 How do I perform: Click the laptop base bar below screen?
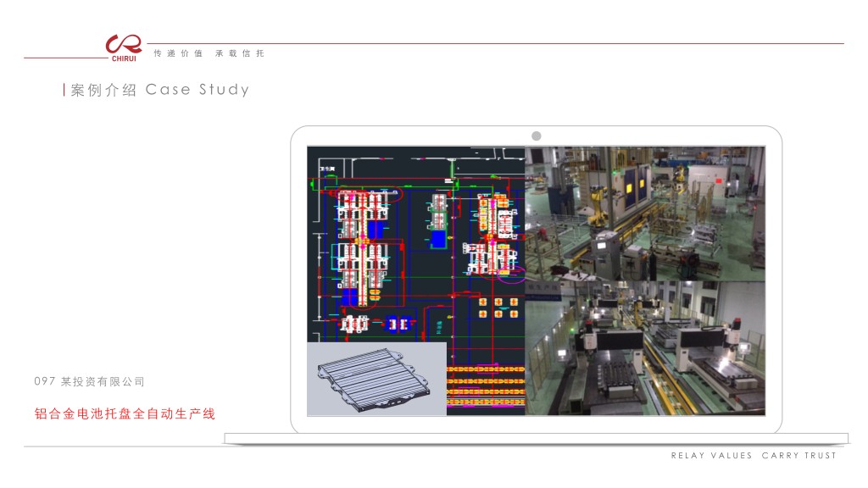[536, 438]
